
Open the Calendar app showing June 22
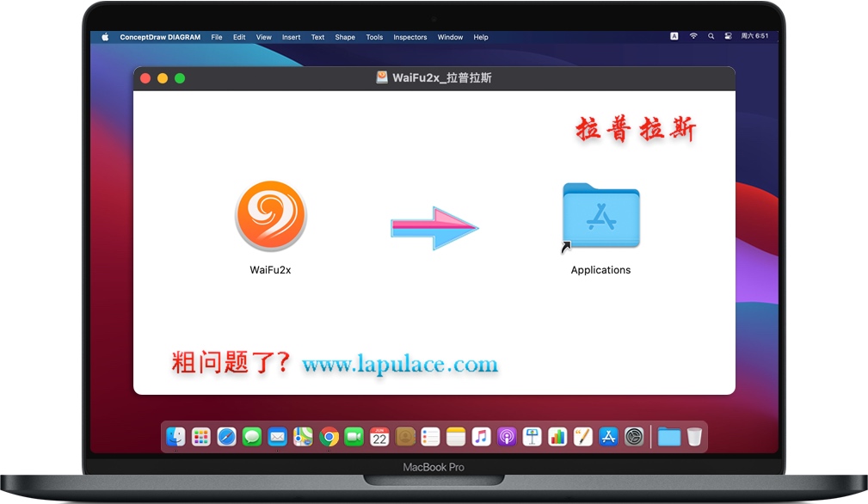click(379, 437)
